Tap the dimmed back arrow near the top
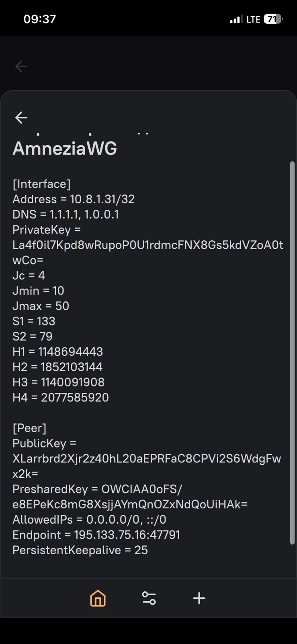This screenshot has height=644, width=297. coord(21,66)
